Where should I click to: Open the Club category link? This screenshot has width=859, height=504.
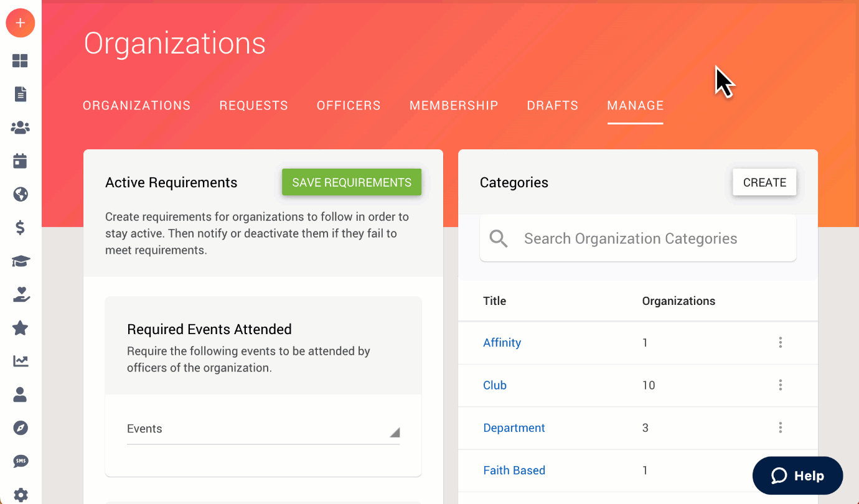(x=495, y=385)
